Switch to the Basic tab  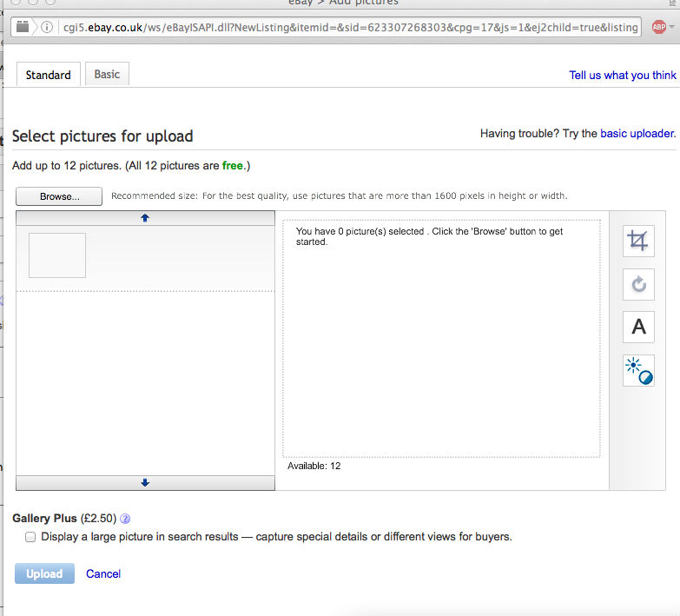click(x=107, y=74)
